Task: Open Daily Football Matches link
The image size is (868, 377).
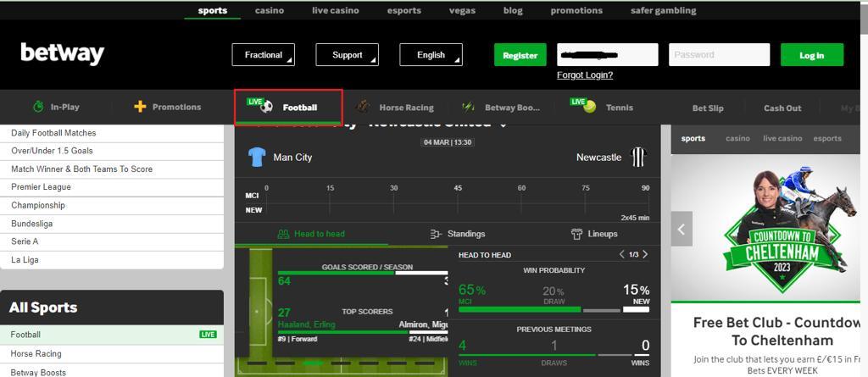Action: pyautogui.click(x=111, y=133)
